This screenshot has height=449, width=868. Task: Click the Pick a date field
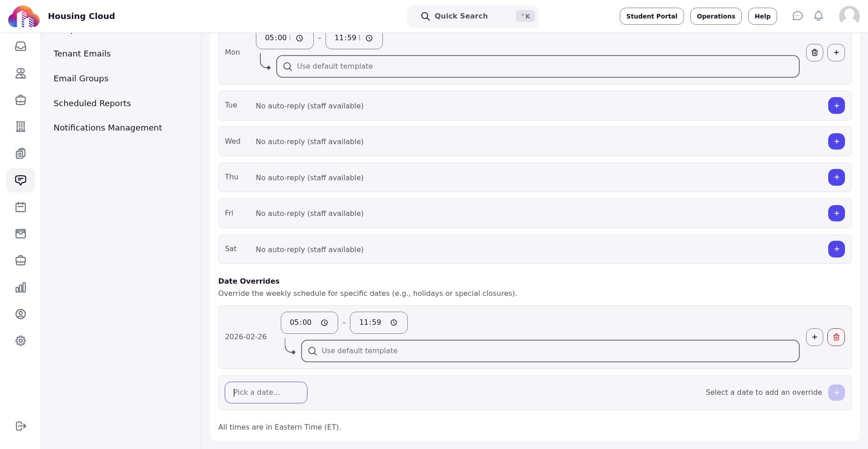[x=266, y=393]
